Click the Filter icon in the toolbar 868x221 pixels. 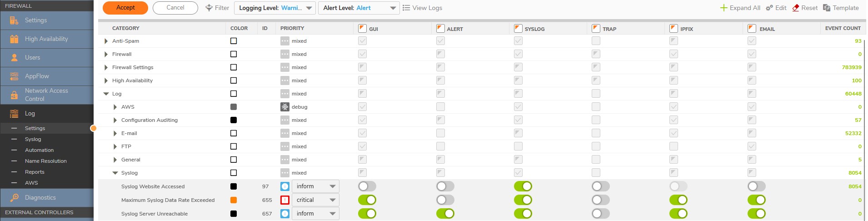[209, 8]
